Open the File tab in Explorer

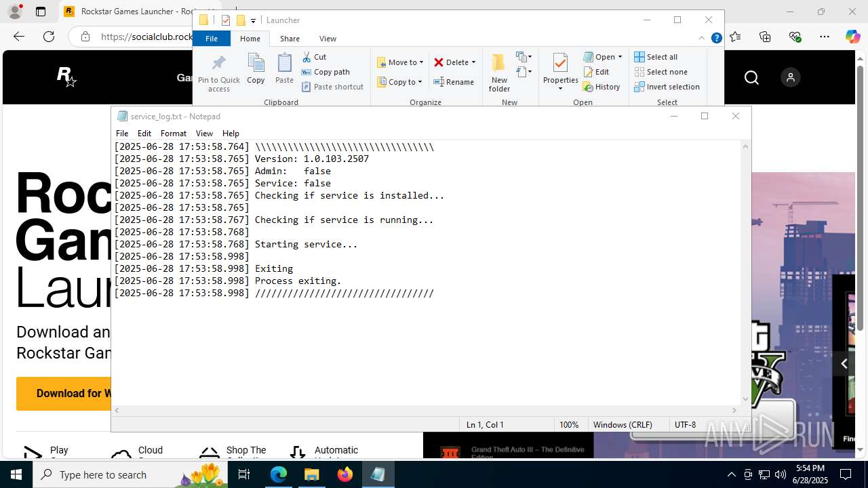tap(212, 39)
